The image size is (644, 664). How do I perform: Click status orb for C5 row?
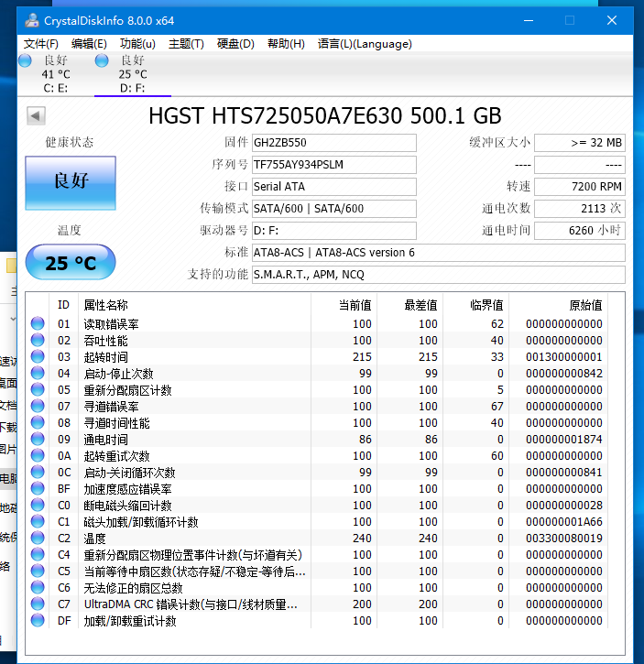[38, 571]
